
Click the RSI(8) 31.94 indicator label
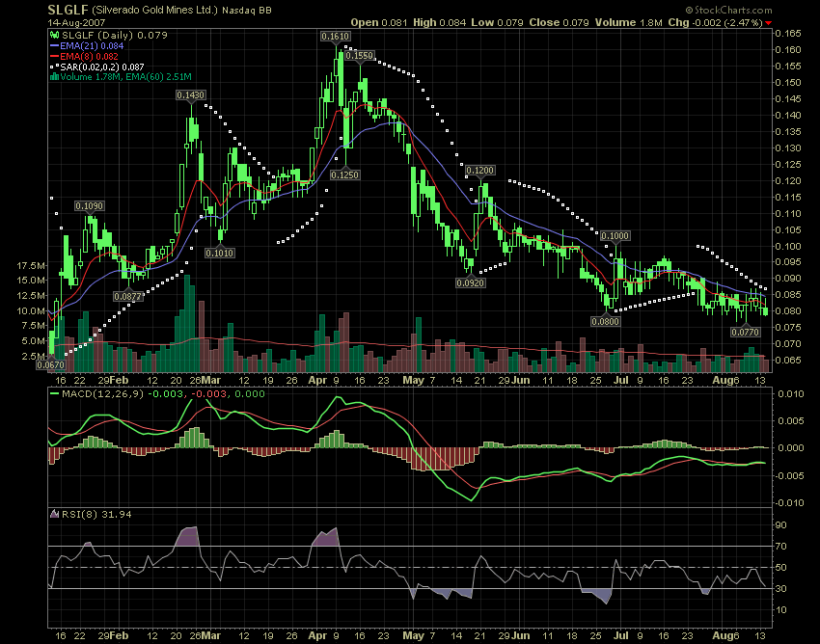point(96,515)
